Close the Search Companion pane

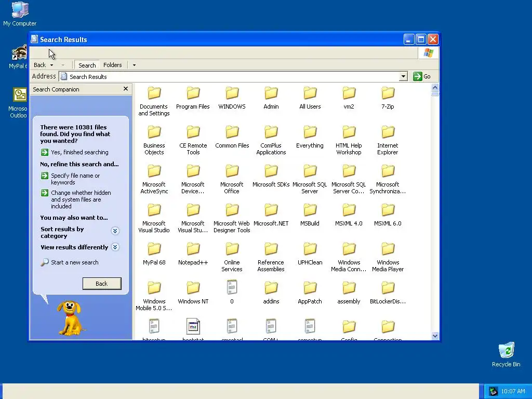coord(126,88)
